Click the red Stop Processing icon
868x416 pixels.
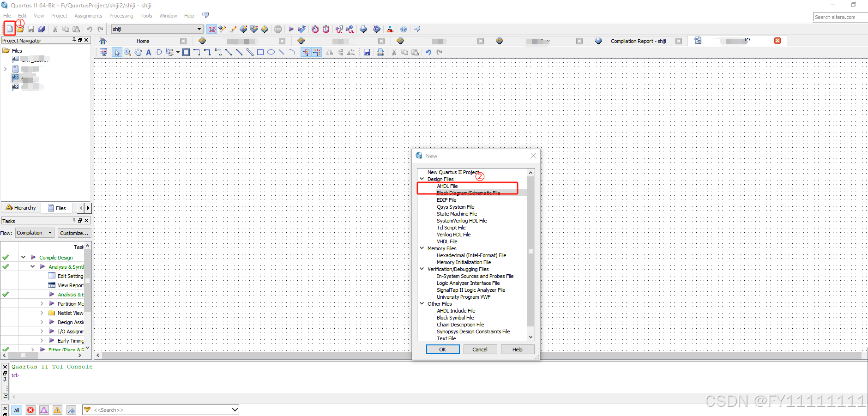click(x=278, y=29)
